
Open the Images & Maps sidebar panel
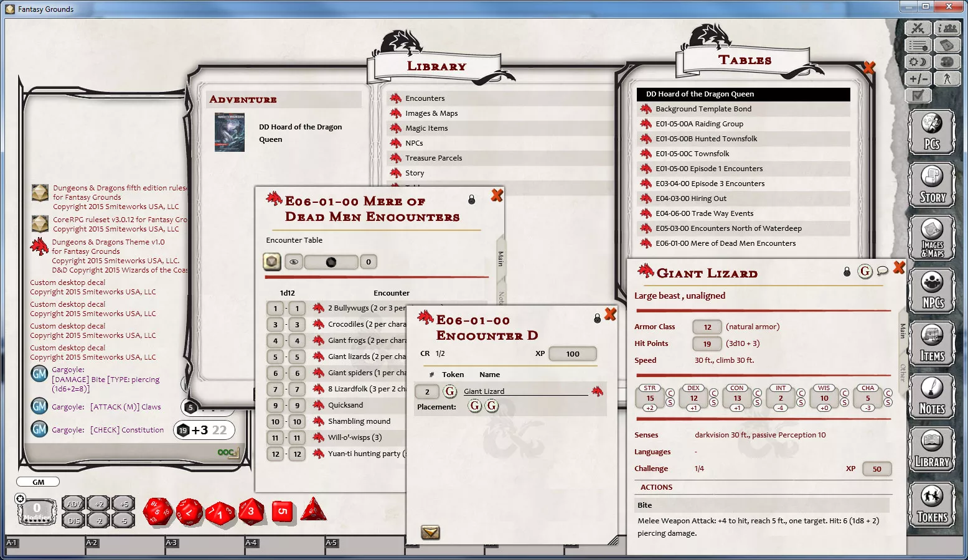[932, 238]
